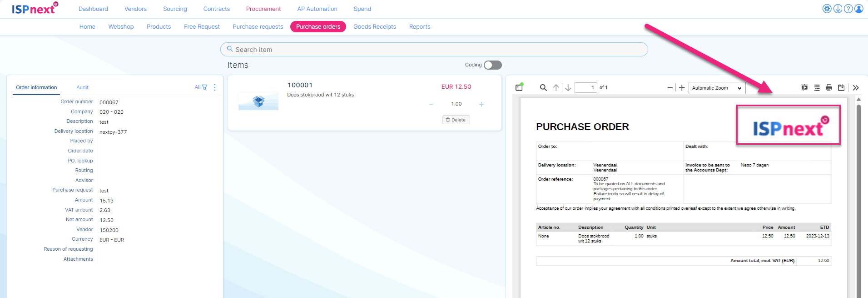Go to Purchase requests page
This screenshot has height=298, width=868.
(x=258, y=27)
